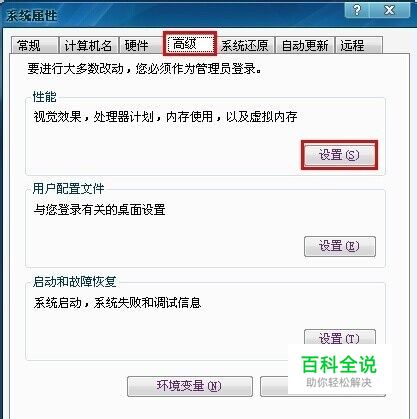Go to the 系统还原 tab
Screen dimensions: 417x419
click(x=246, y=46)
